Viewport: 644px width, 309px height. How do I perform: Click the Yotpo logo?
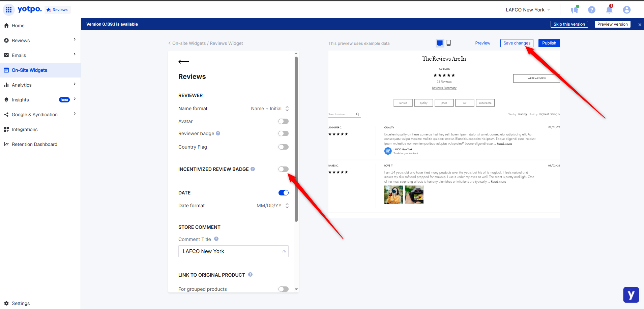pos(30,9)
